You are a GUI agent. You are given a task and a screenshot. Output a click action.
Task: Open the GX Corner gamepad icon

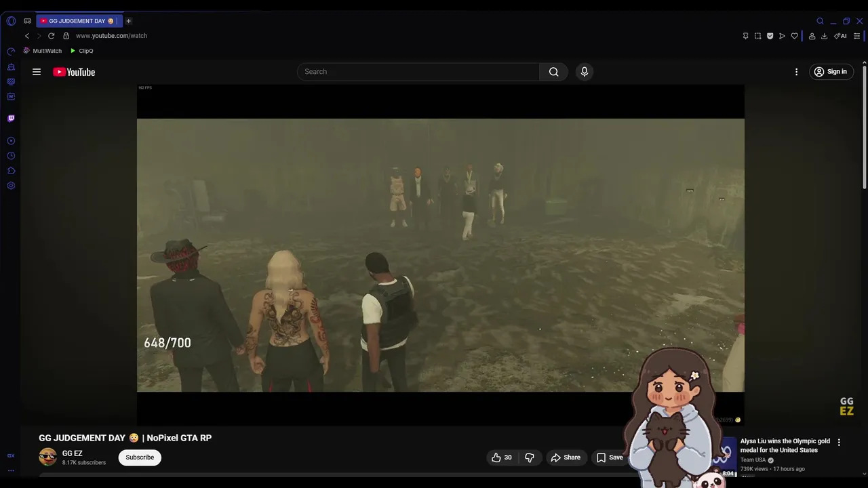point(28,21)
